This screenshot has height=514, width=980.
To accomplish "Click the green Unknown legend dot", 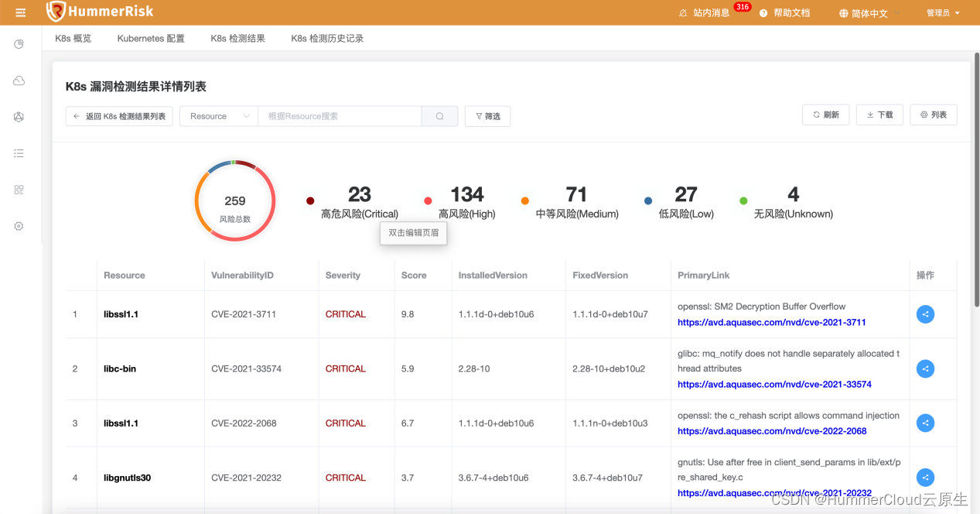I will coord(743,201).
